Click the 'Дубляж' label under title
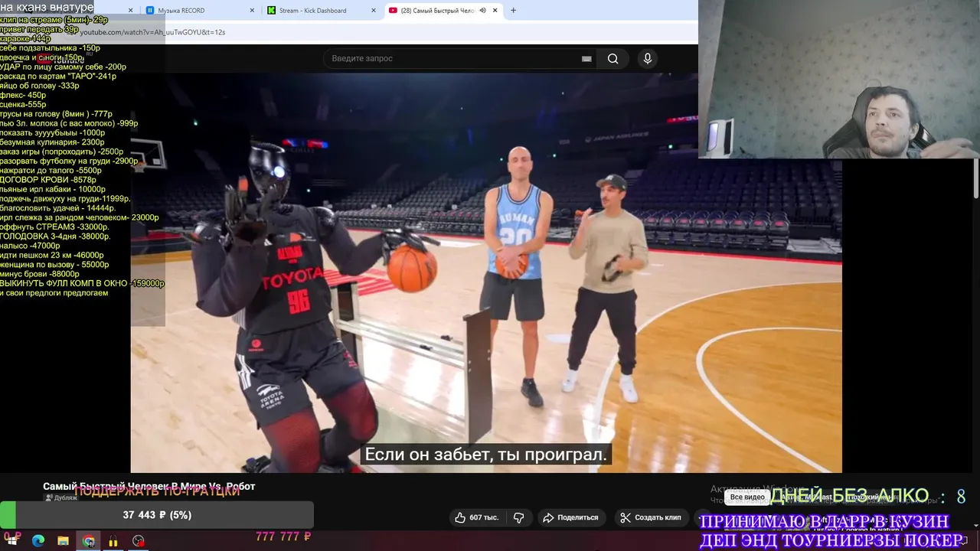Image resolution: width=980 pixels, height=551 pixels. [x=62, y=497]
